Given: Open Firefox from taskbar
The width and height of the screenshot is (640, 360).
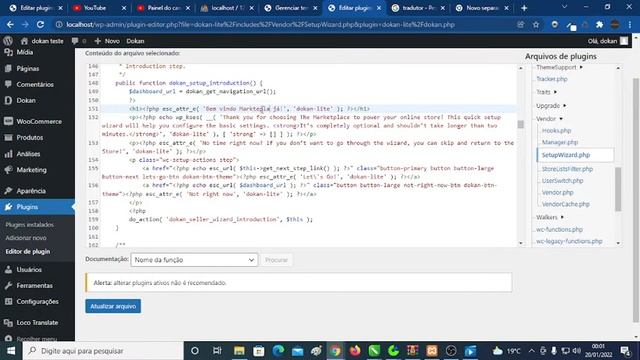Looking at the screenshot, I should pos(355,351).
